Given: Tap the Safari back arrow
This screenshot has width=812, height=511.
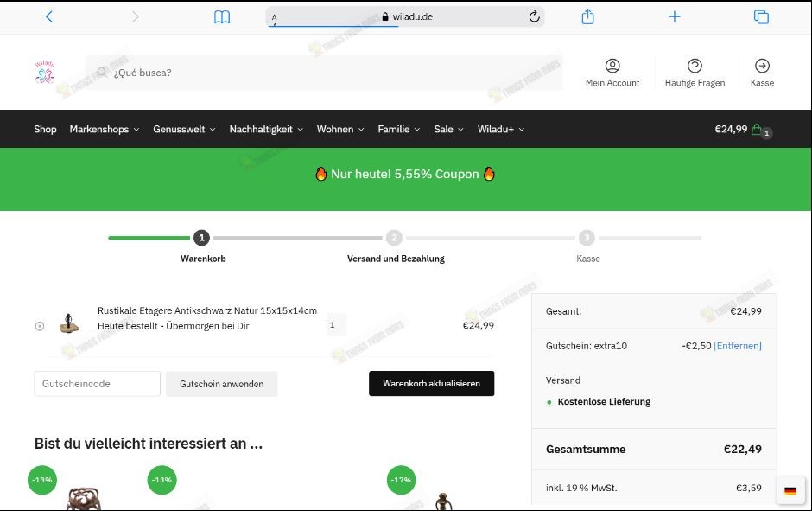Looking at the screenshot, I should coord(48,16).
